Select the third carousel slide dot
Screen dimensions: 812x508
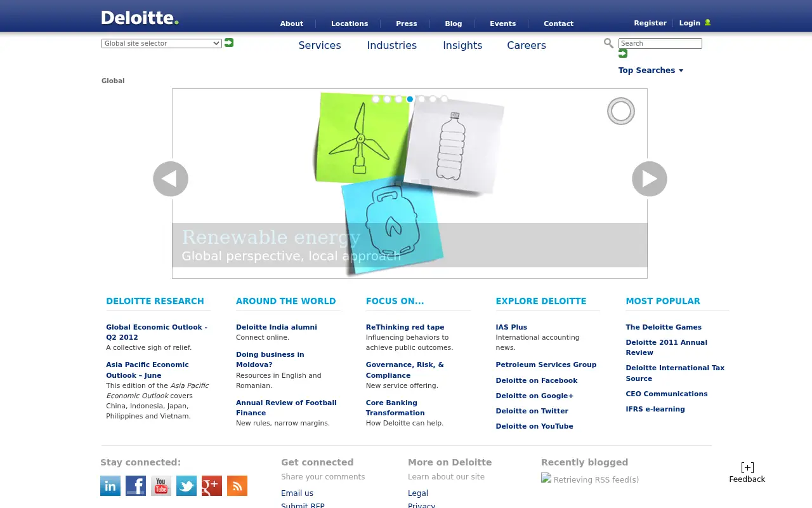click(398, 99)
